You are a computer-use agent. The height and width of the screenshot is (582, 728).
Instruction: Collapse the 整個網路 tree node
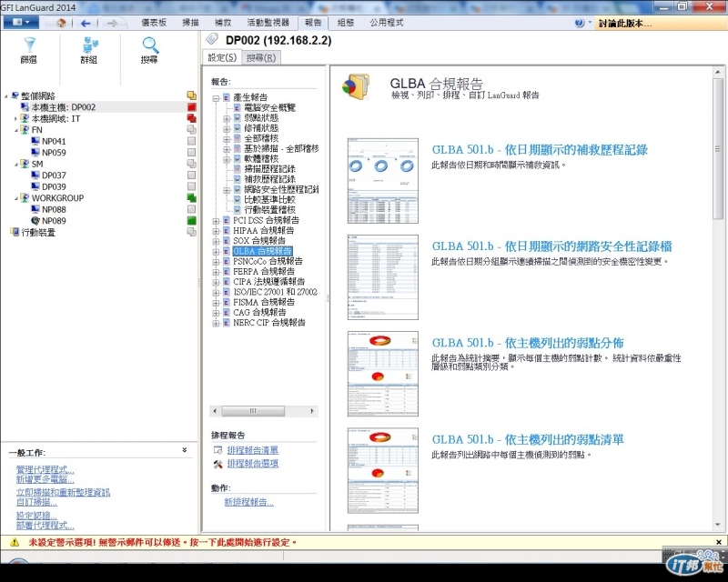point(6,96)
